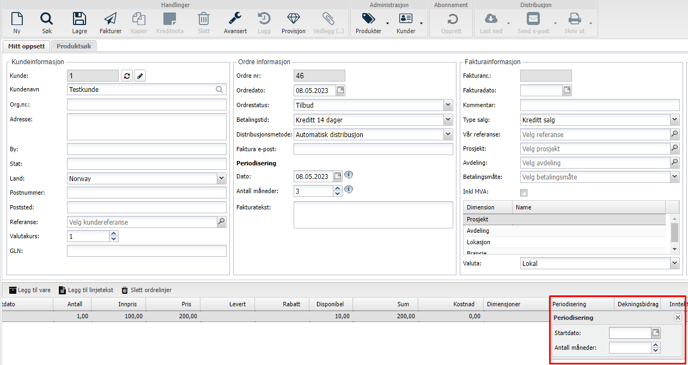Click the Fakturatekst text area
688x365 pixels.
(373, 215)
